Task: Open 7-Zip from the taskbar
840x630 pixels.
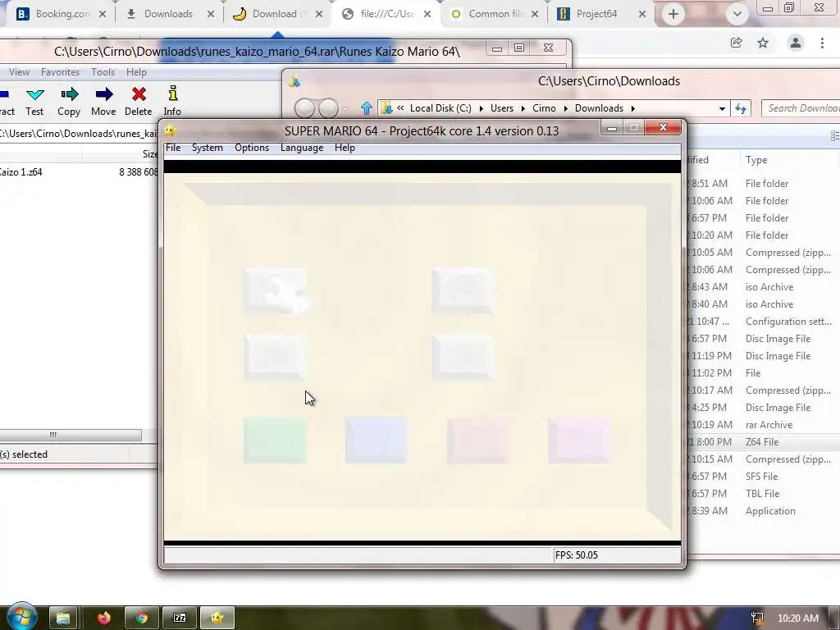Action: click(180, 619)
